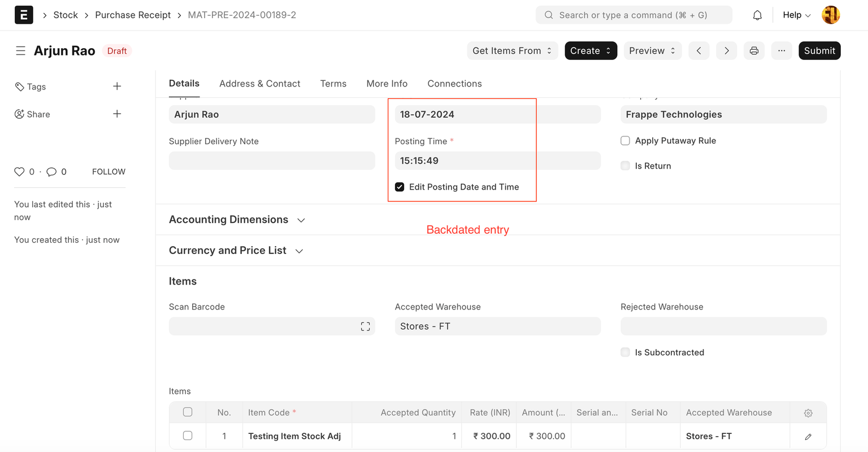This screenshot has height=452, width=868.
Task: Edit the Testing Item row via pencil icon
Action: (x=808, y=436)
